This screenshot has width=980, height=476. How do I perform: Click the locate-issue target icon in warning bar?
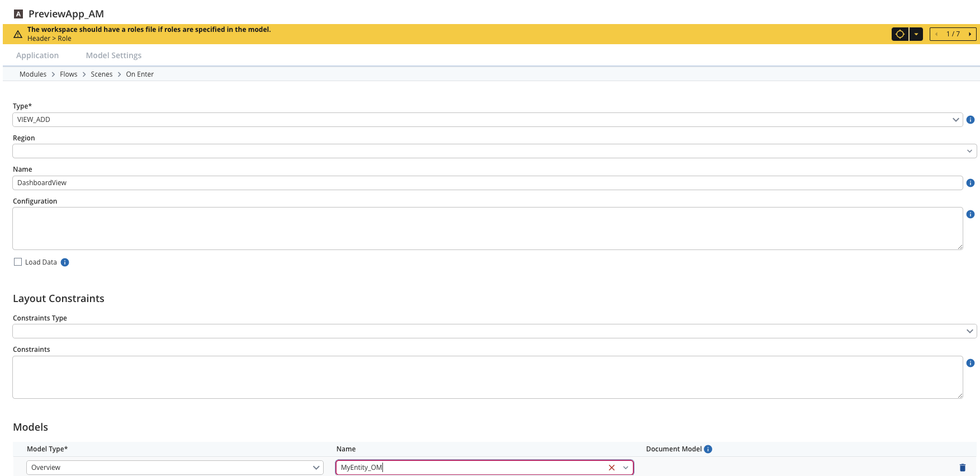[900, 34]
